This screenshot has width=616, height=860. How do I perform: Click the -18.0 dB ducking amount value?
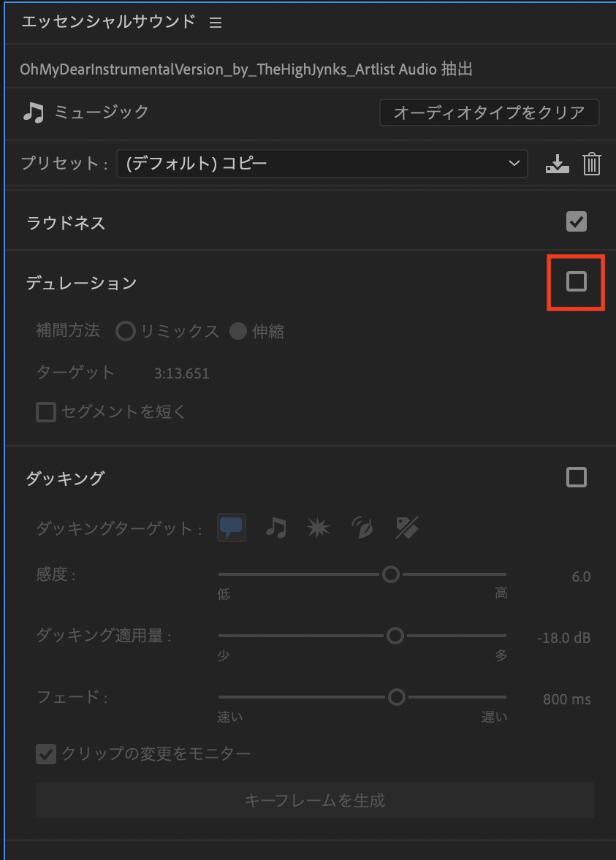(564, 638)
